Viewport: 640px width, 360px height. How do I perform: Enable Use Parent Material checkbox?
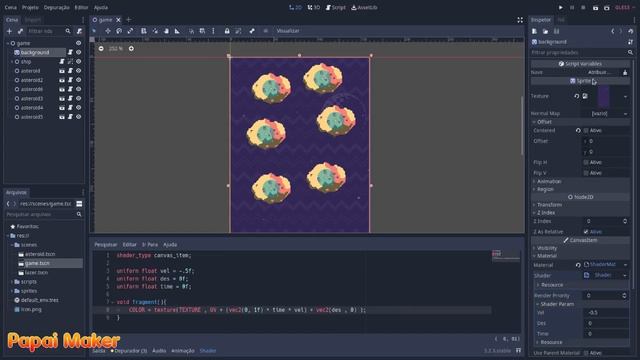point(586,353)
